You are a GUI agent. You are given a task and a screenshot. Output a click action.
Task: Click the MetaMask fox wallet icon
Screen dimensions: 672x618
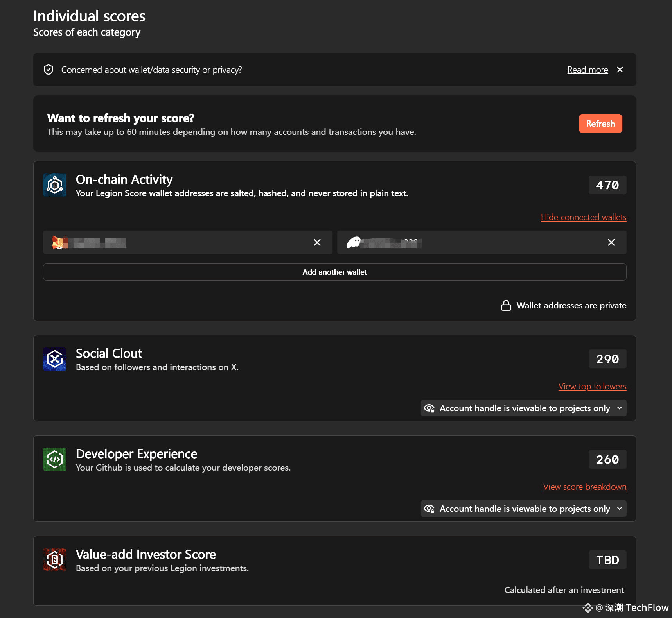59,242
